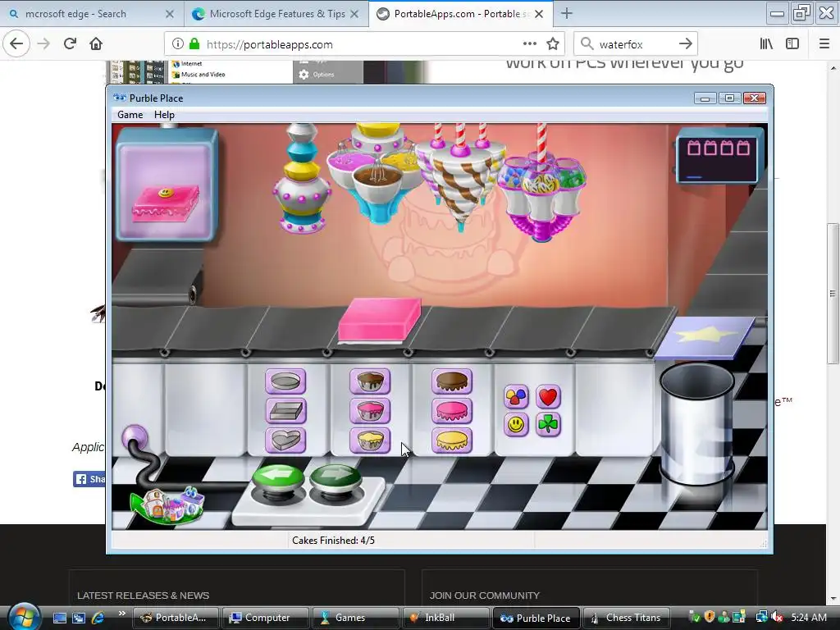The image size is (840, 630).
Task: Open page actions three-dot menu
Action: click(529, 43)
